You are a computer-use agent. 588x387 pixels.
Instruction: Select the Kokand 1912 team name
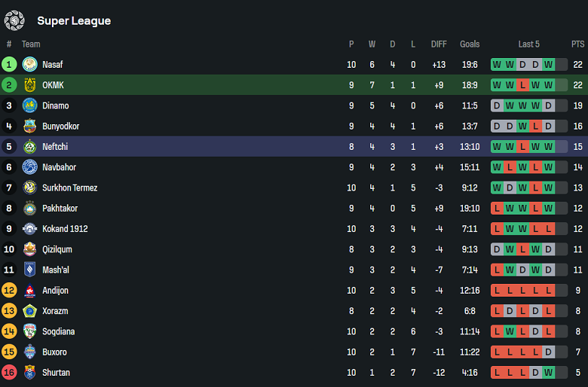pyautogui.click(x=65, y=229)
